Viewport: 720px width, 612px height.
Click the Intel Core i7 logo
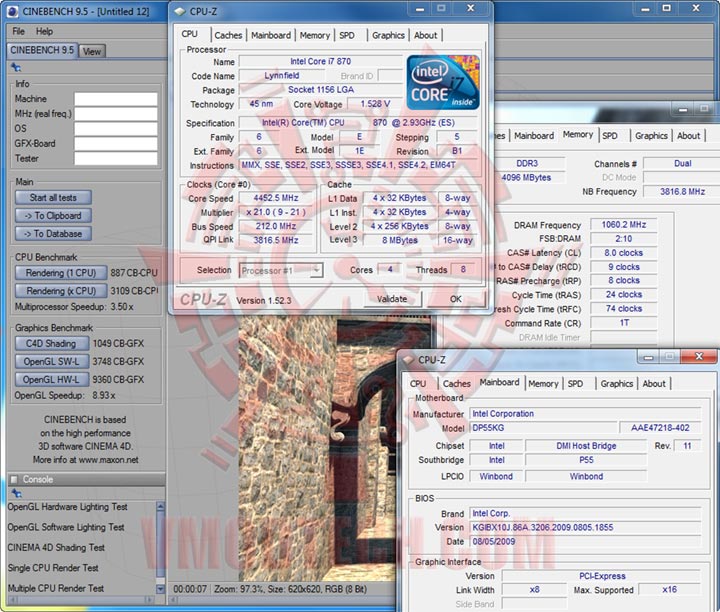pyautogui.click(x=443, y=83)
